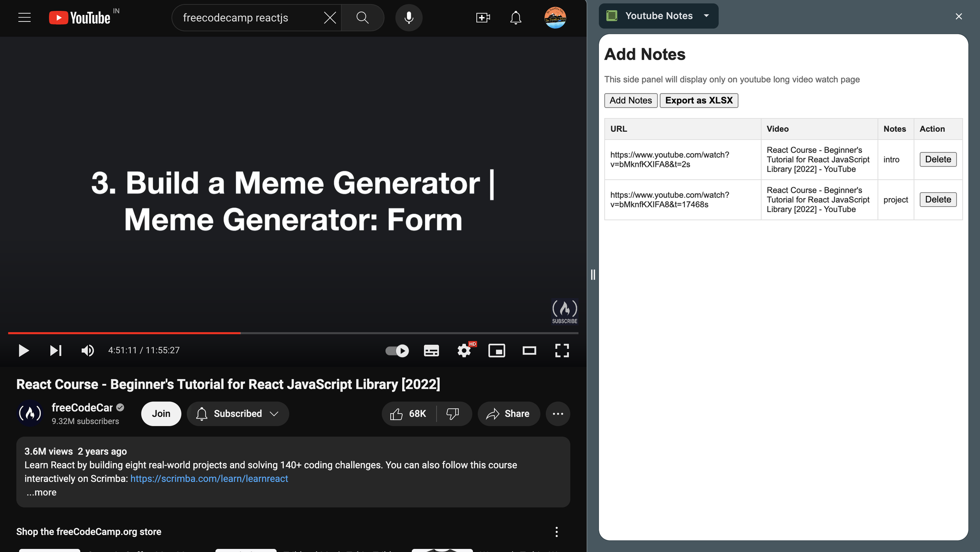
Task: Click the voice search microphone icon
Action: pyautogui.click(x=409, y=18)
